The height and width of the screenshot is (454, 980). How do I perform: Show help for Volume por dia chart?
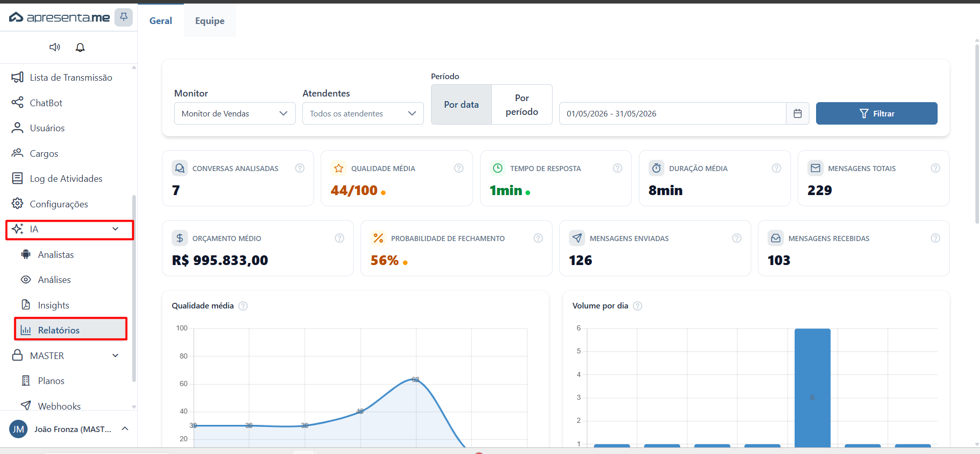638,306
